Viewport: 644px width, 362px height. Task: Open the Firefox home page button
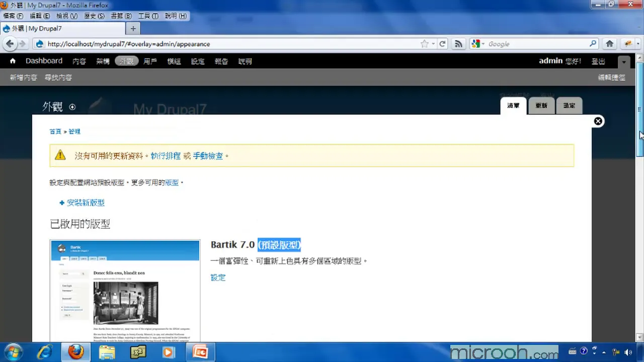point(609,44)
